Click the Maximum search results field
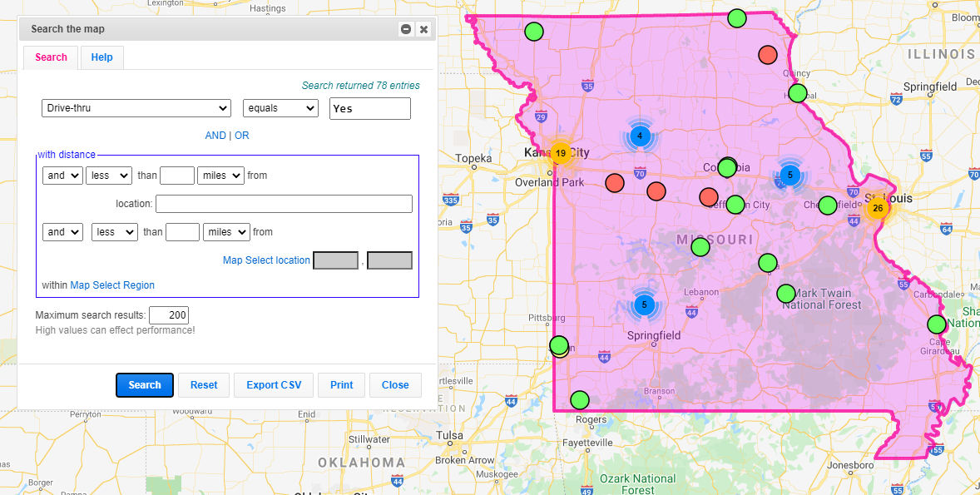The width and height of the screenshot is (980, 495). coord(169,315)
